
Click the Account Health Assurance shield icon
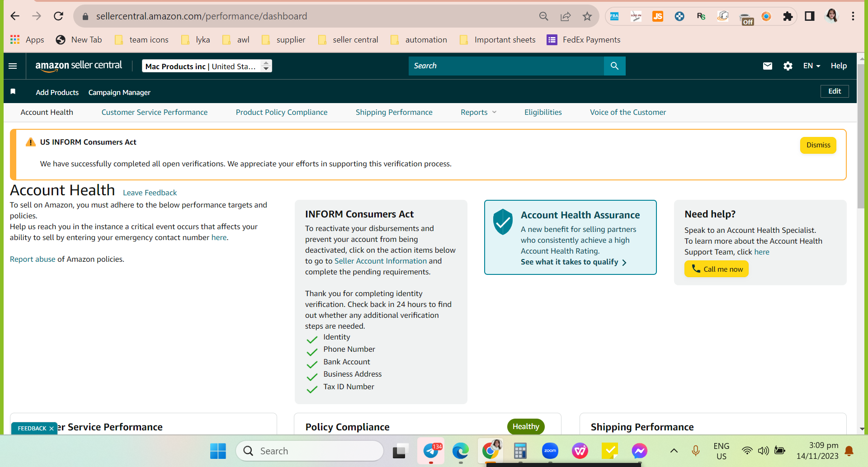503,222
